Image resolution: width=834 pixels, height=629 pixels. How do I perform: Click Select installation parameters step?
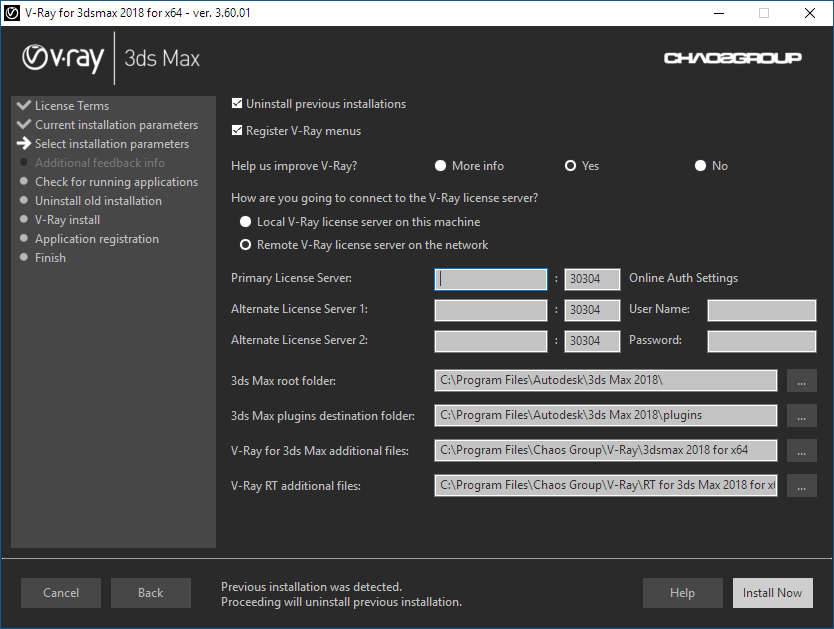(112, 144)
